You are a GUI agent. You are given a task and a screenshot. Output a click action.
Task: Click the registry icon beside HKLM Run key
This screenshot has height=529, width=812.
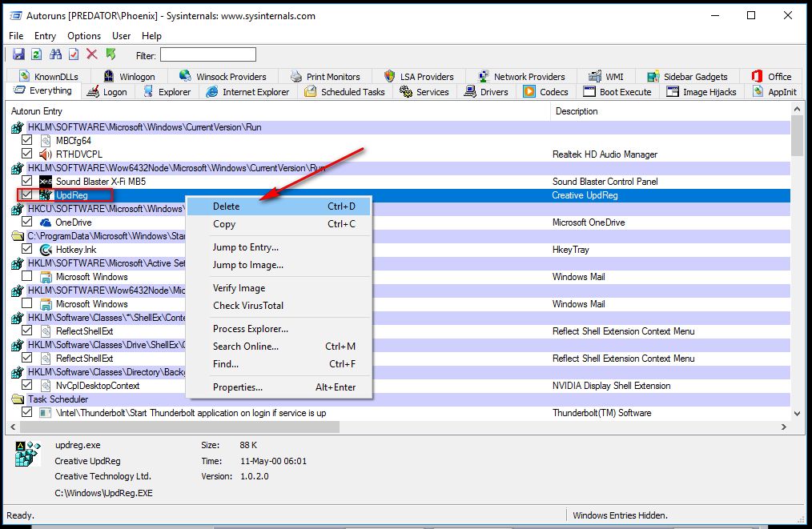click(x=18, y=127)
